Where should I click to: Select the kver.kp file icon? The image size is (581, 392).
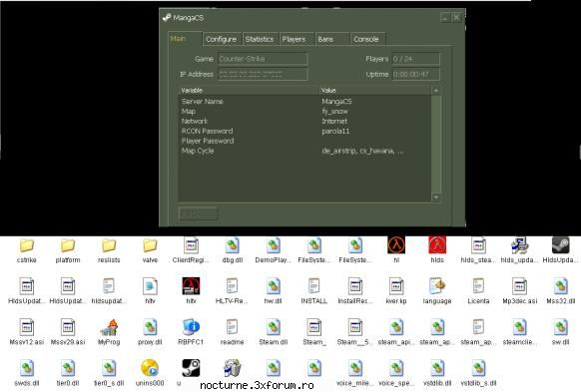396,286
